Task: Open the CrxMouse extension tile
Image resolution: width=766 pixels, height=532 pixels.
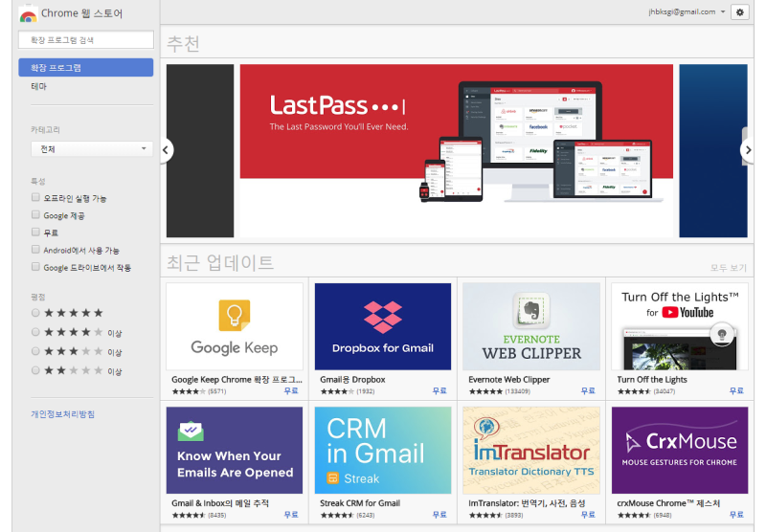Action: pos(680,450)
